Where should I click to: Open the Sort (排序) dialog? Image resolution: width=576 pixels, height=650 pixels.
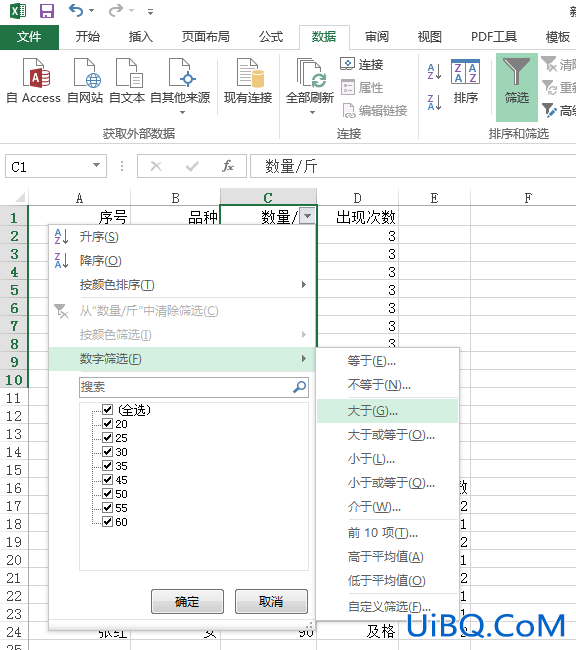(x=465, y=82)
